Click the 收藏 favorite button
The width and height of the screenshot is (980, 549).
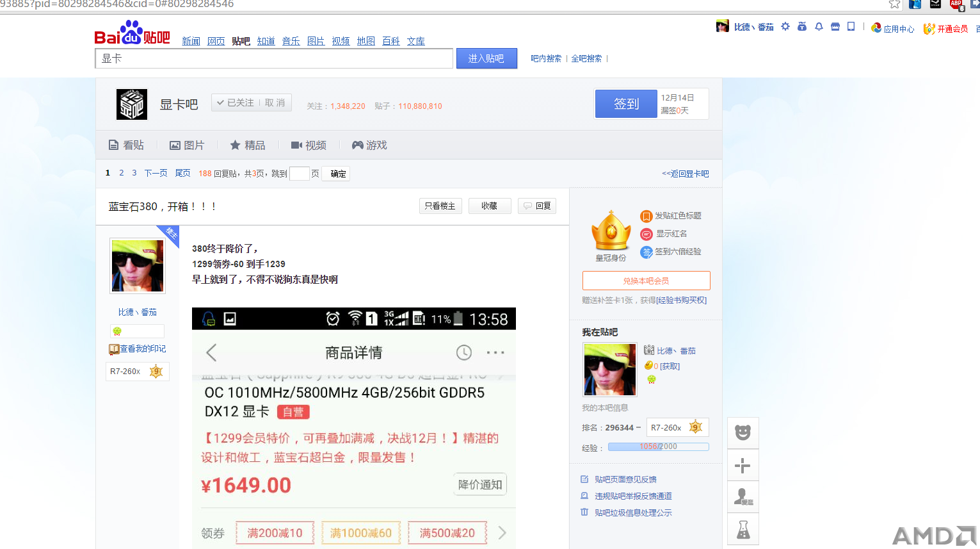pyautogui.click(x=490, y=206)
